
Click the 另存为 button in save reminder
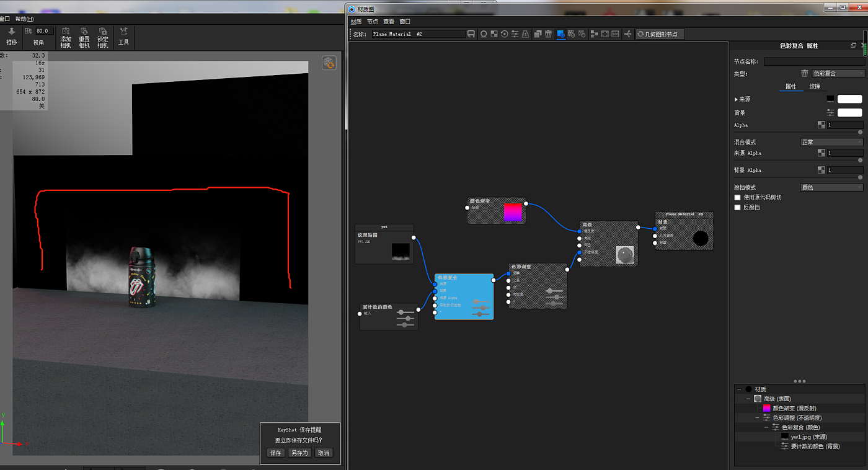tap(299, 453)
